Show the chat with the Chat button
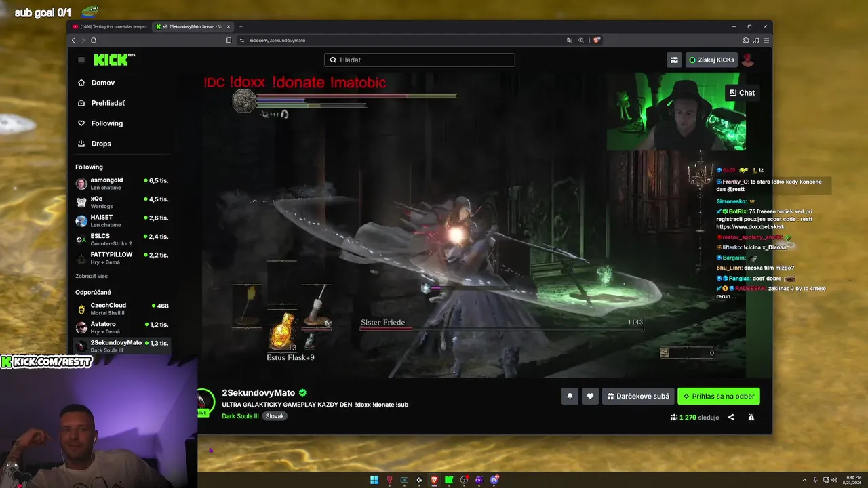 [741, 93]
